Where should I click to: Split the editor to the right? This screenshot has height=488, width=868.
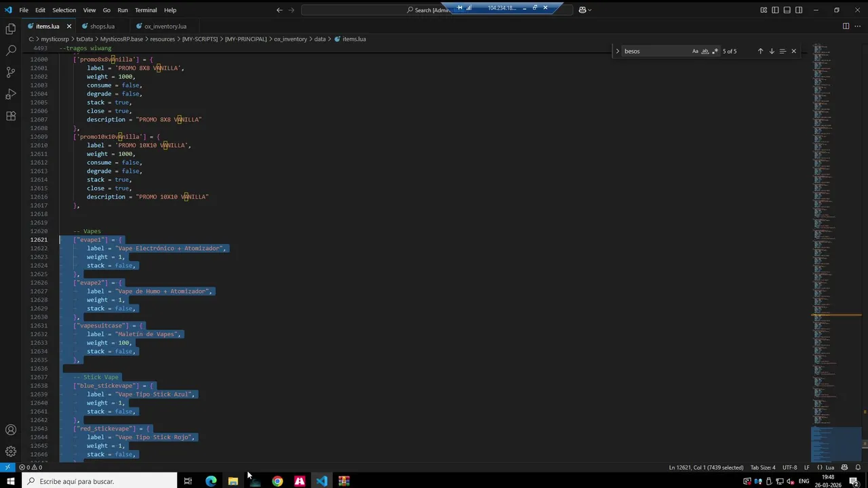tap(846, 26)
